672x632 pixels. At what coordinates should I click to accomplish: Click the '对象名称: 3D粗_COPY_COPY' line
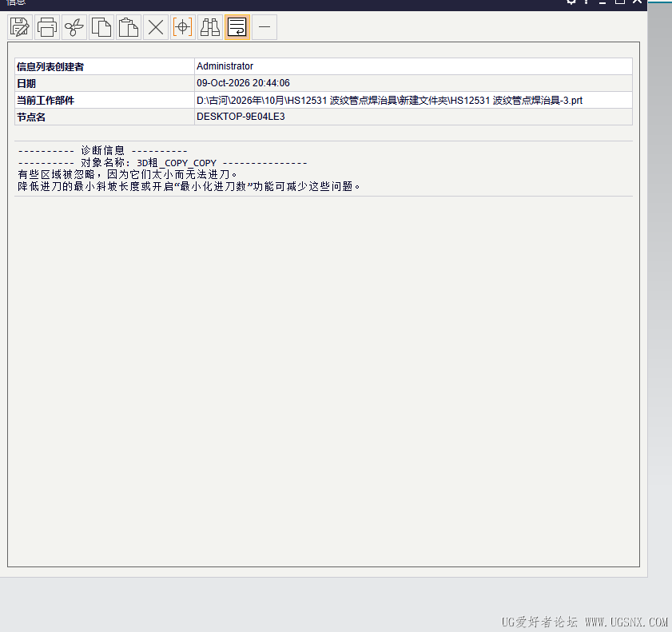162,163
